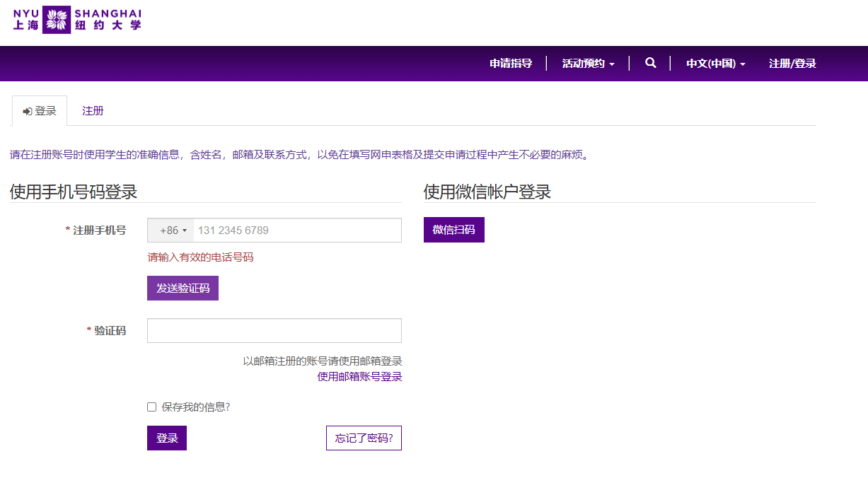This screenshot has height=490, width=868.
Task: Click the purple 登录 submit button
Action: (x=167, y=438)
